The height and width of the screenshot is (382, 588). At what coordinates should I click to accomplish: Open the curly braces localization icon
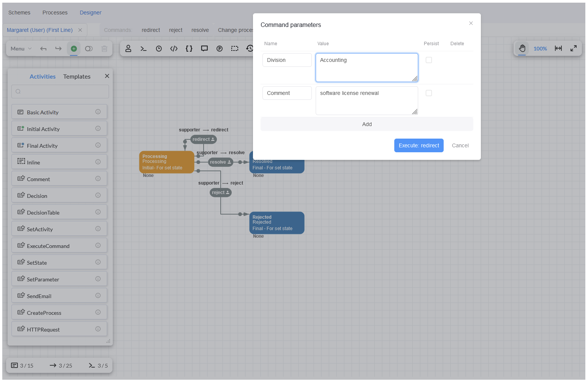(189, 49)
